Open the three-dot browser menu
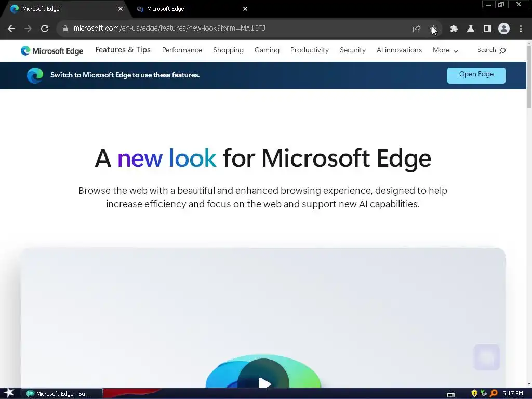Viewport: 532px width, 399px height. [x=521, y=29]
